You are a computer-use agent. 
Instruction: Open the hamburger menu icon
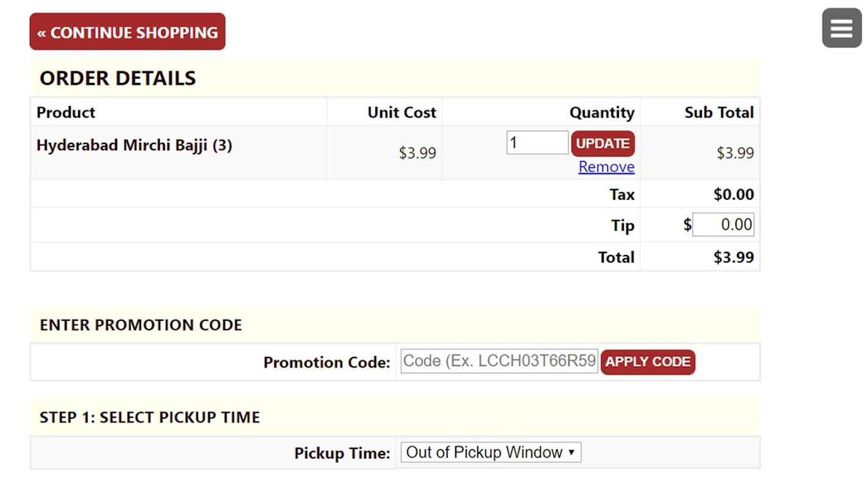(841, 28)
